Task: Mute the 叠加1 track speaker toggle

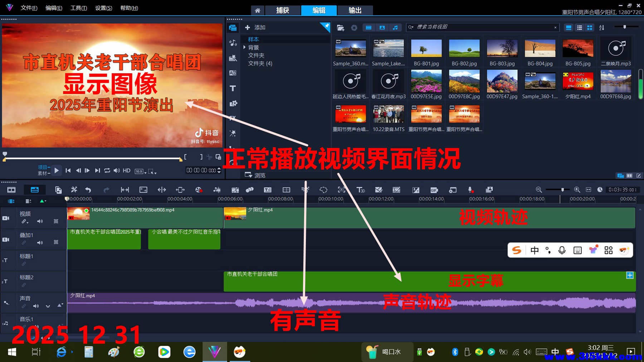Action: tap(40, 242)
